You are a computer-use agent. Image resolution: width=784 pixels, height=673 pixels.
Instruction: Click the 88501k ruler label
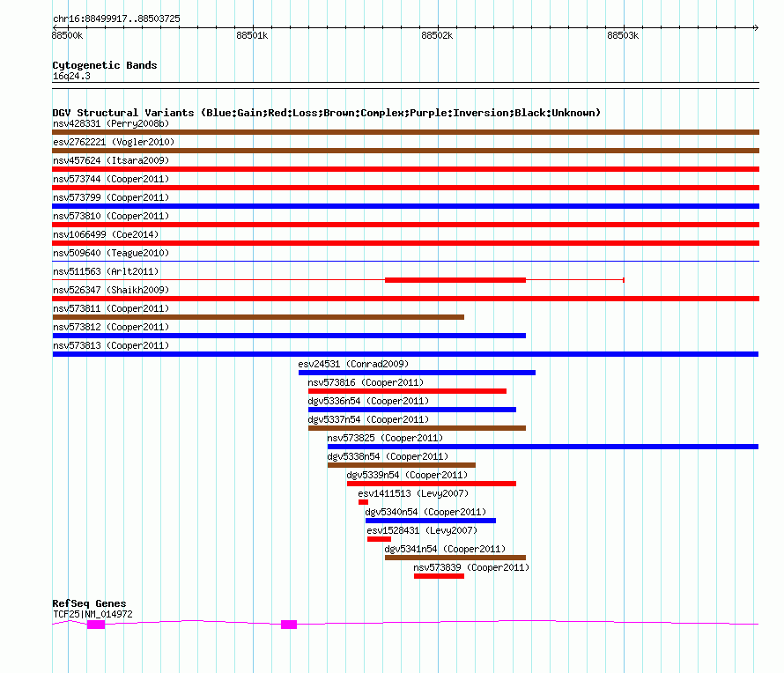click(x=252, y=35)
